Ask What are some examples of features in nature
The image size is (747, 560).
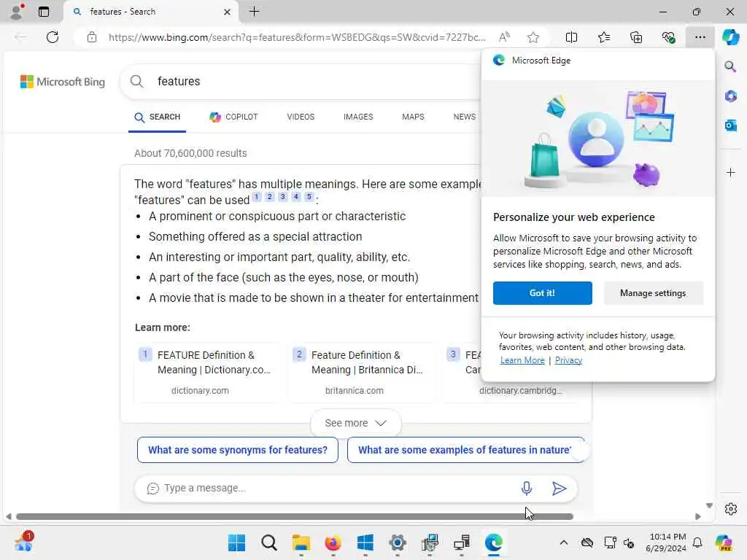click(466, 450)
